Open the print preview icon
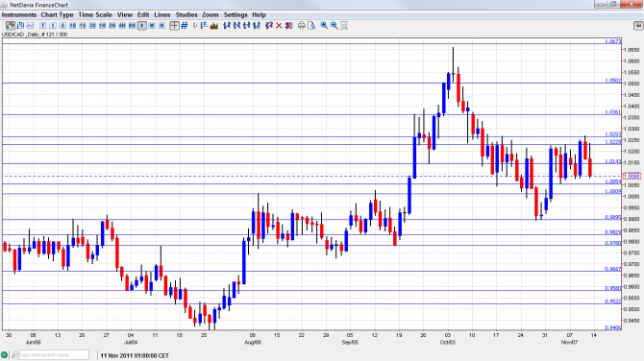Viewport: 644px width, 361px height. (x=311, y=25)
